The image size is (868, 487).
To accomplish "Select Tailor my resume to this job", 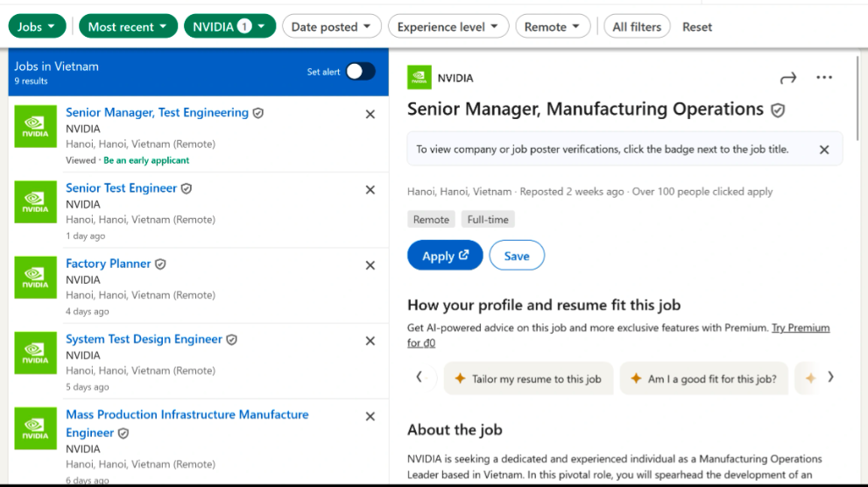I will click(527, 379).
